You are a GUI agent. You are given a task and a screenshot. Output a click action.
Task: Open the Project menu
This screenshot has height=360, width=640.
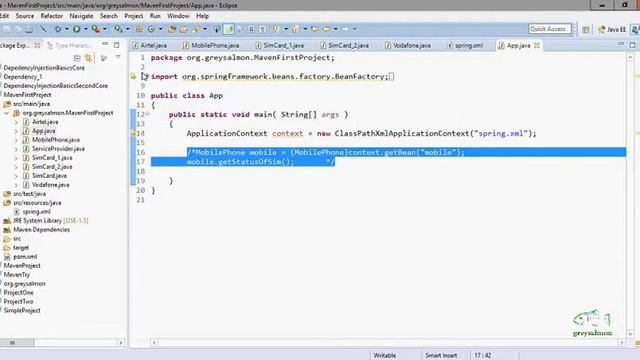point(133,16)
